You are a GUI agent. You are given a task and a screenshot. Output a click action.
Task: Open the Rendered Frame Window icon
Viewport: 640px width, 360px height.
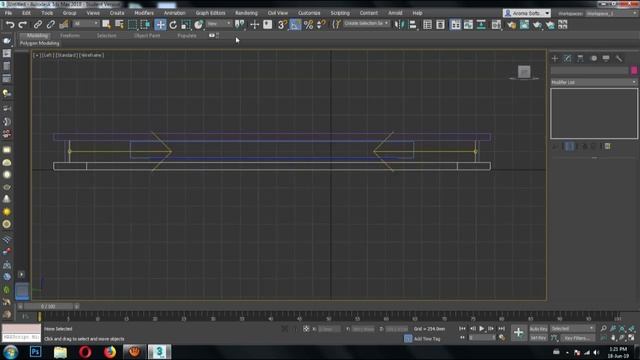click(x=524, y=24)
